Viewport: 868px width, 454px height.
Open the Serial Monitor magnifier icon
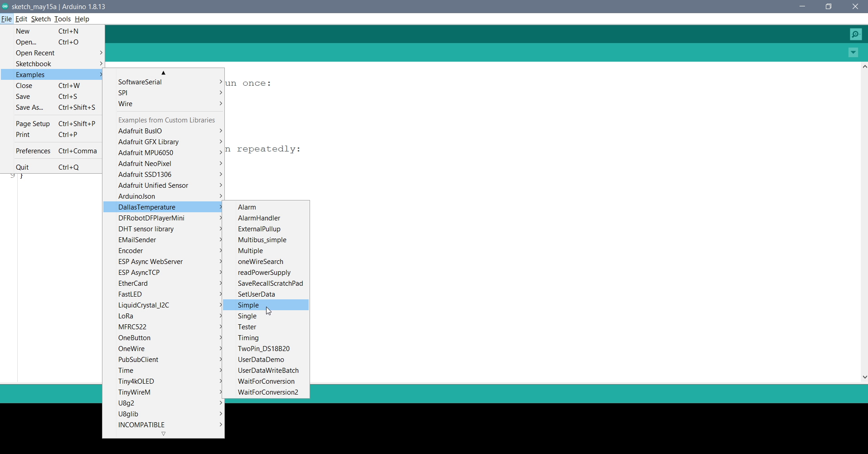tap(856, 34)
